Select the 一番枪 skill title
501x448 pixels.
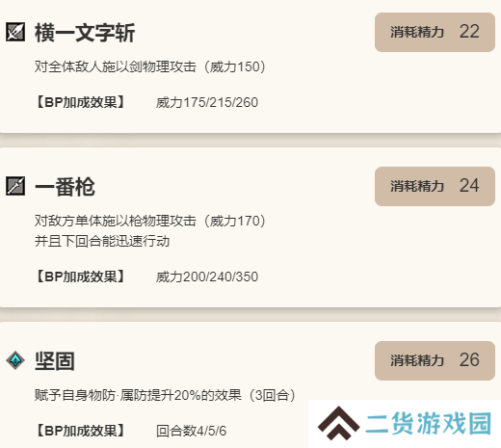(65, 187)
